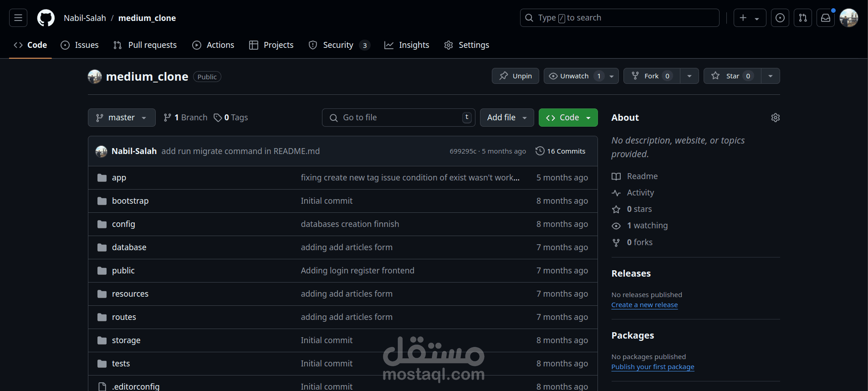Viewport: 868px width, 391px height.
Task: Switch to the Code tab
Action: 31,45
